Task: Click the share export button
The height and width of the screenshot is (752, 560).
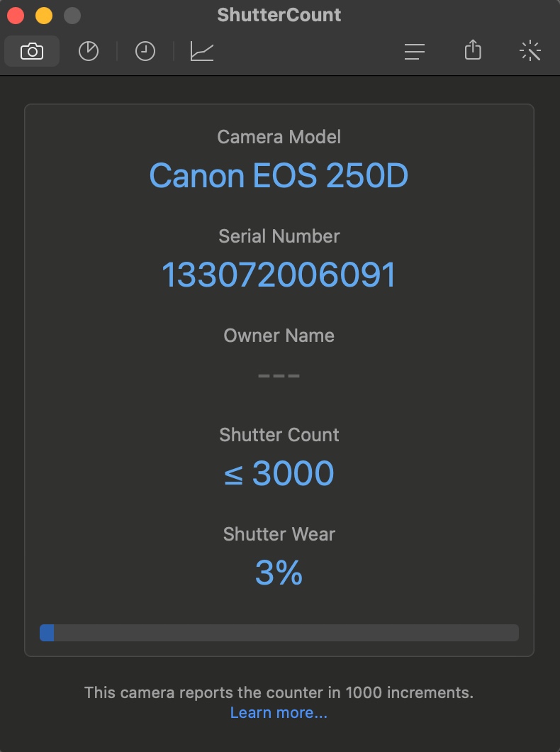Action: (x=472, y=50)
